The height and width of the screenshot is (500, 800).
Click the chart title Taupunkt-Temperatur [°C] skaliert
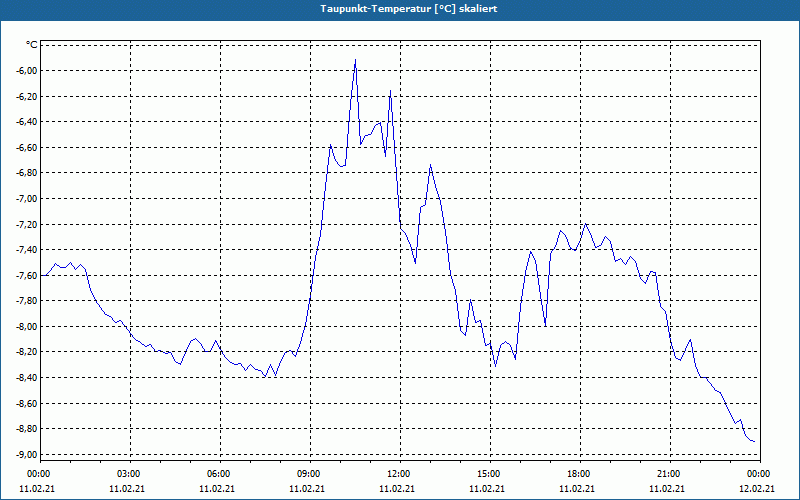(409, 9)
